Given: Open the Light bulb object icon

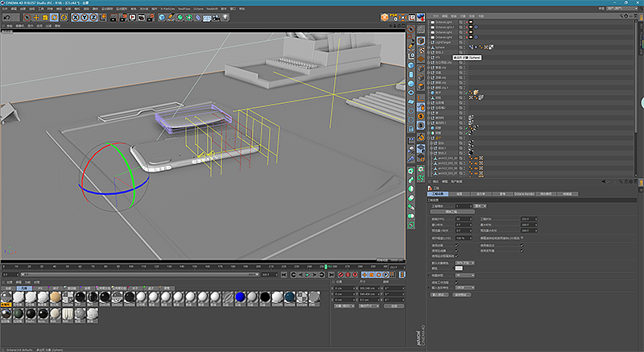Looking at the screenshot, I should point(225,17).
